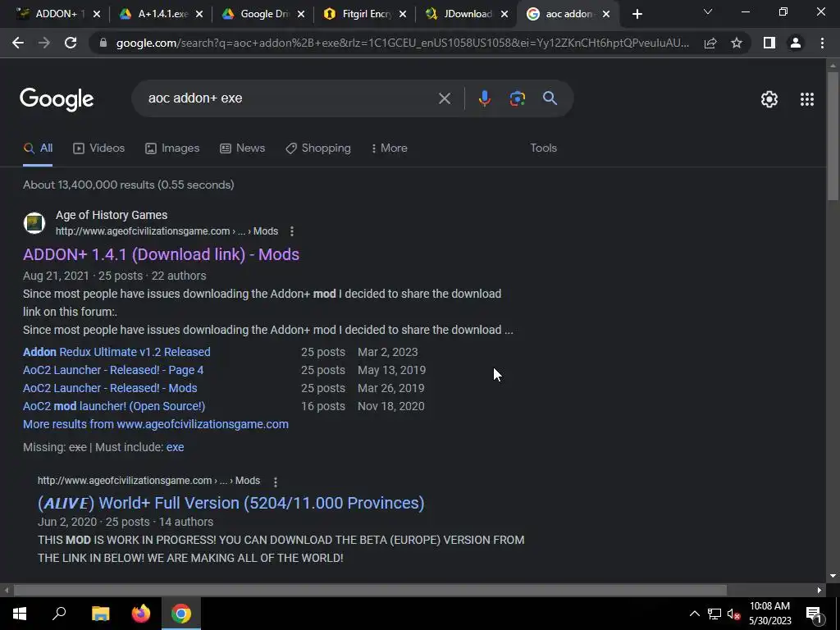Expand the More search filters
The height and width of the screenshot is (630, 840).
tap(390, 148)
